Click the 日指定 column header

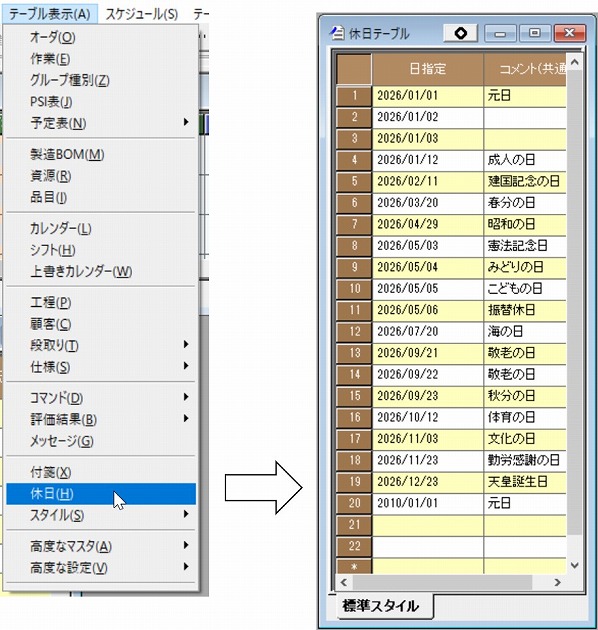point(428,69)
